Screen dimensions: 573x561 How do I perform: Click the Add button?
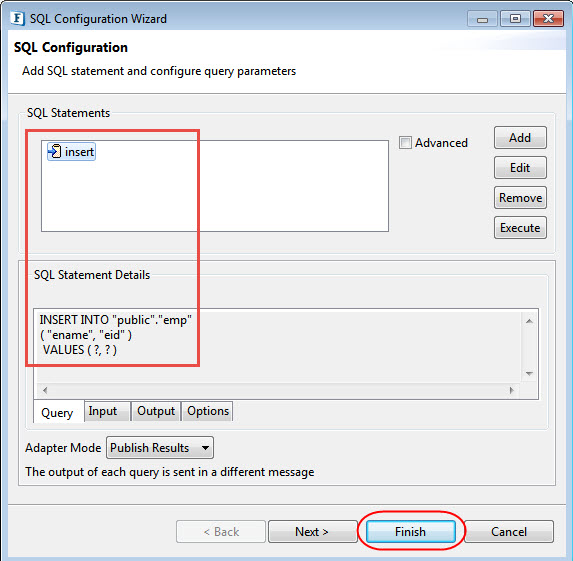coord(520,138)
